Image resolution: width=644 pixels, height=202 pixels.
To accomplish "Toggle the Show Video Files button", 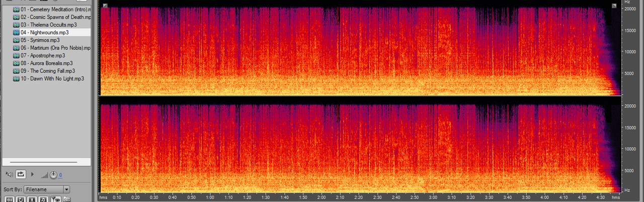I will pos(32,199).
